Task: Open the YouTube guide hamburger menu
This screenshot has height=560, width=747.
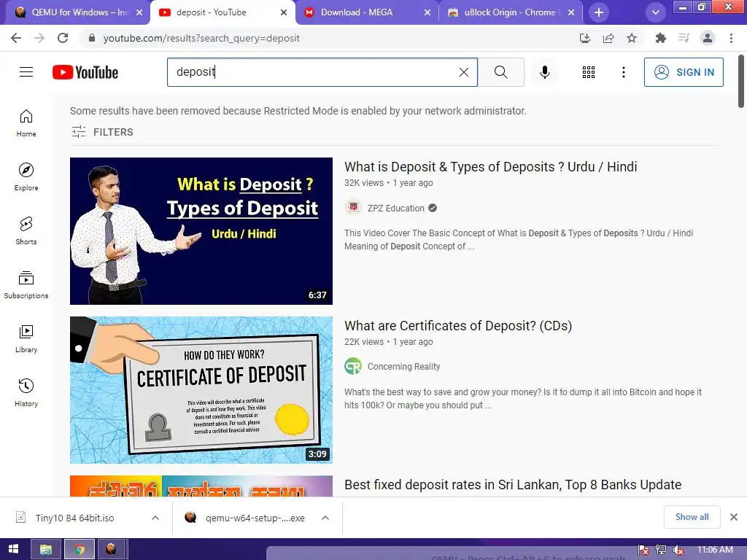Action: [26, 72]
